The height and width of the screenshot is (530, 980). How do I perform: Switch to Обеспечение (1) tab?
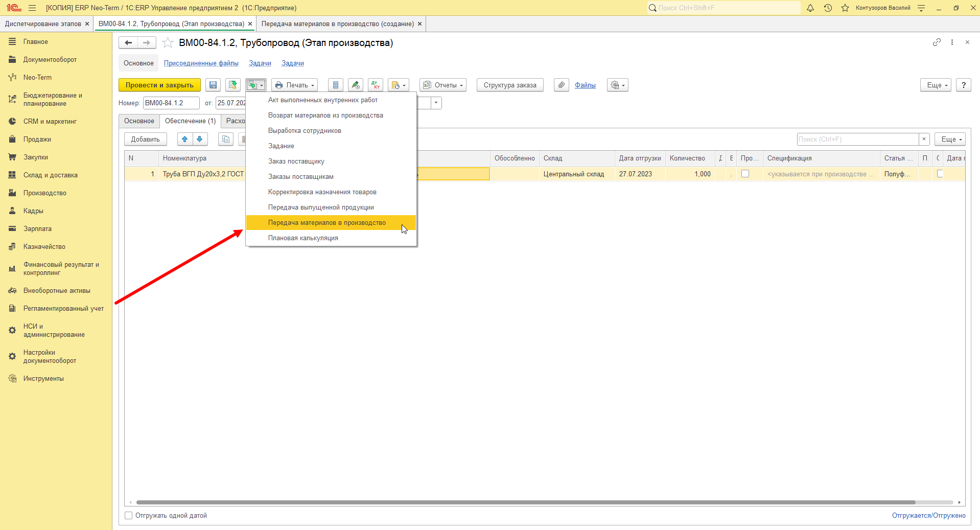click(x=190, y=121)
